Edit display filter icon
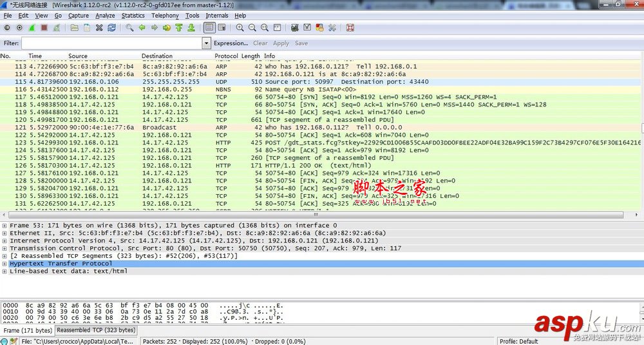Viewport: 644px width, 345px height. point(307,28)
